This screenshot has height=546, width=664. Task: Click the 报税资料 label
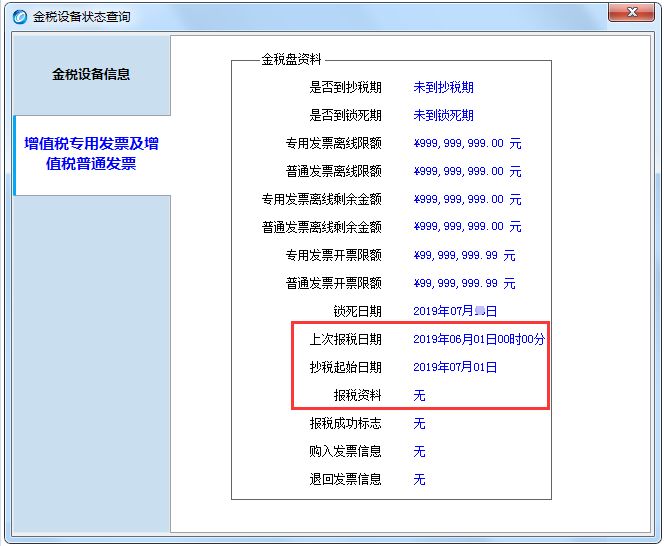pyautogui.click(x=357, y=395)
